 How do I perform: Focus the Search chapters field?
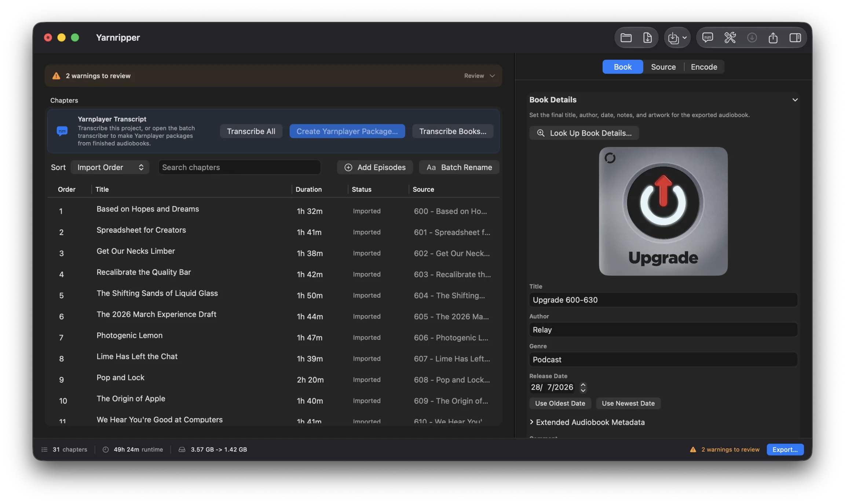pyautogui.click(x=239, y=167)
